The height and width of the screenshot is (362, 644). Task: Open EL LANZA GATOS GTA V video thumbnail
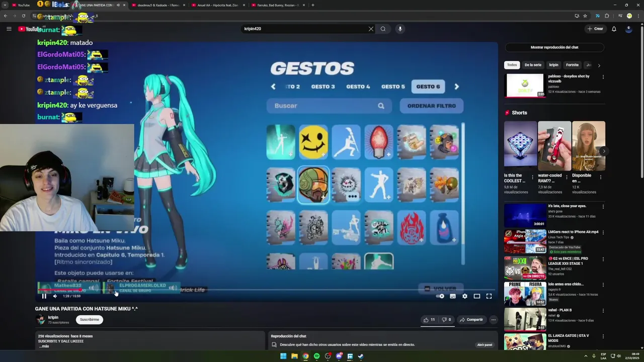525,342
